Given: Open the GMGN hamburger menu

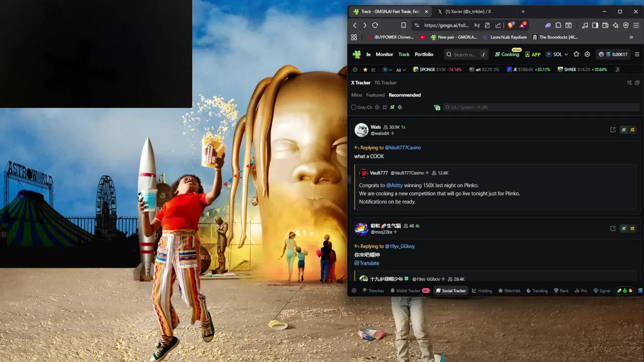Looking at the screenshot, I should coord(637,54).
